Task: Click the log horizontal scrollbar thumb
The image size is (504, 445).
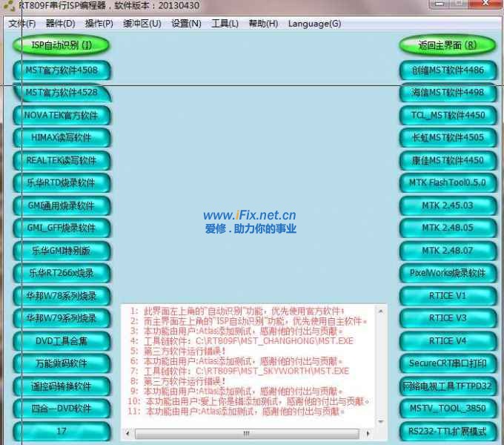Action: 247,433
